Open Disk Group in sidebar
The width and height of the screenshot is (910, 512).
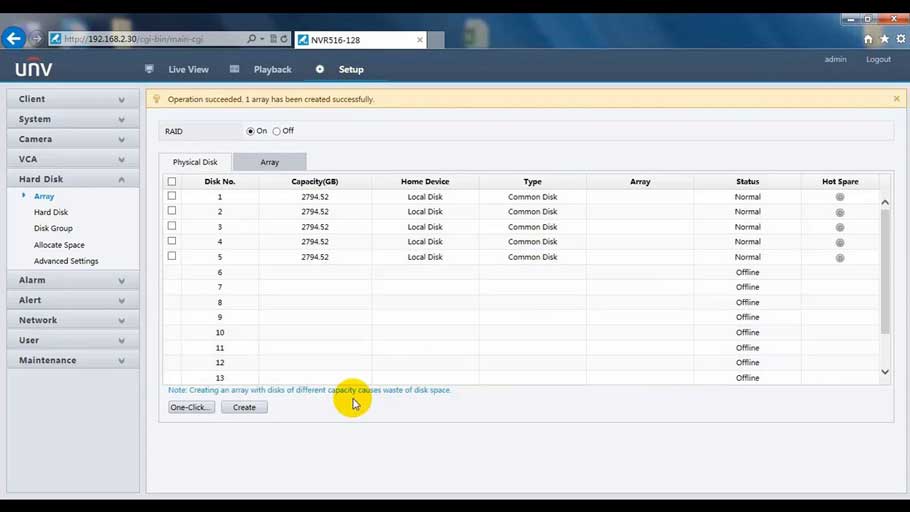[53, 228]
